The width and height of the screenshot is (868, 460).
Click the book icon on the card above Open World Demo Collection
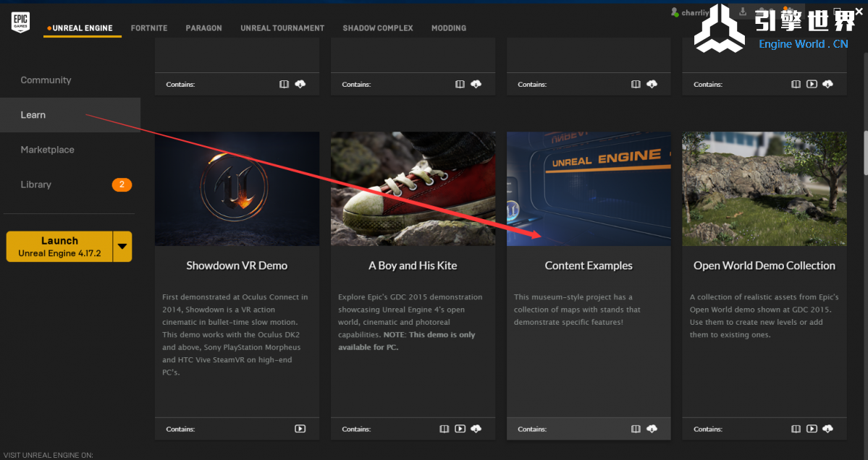click(796, 84)
